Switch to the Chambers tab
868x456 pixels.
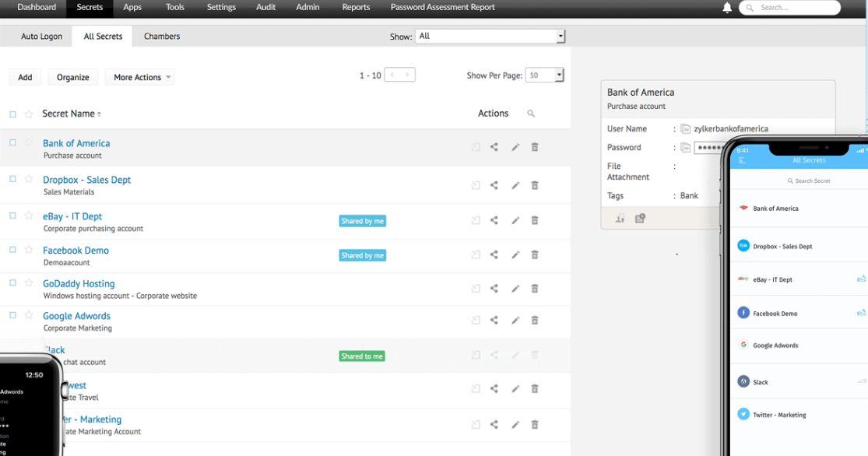162,37
